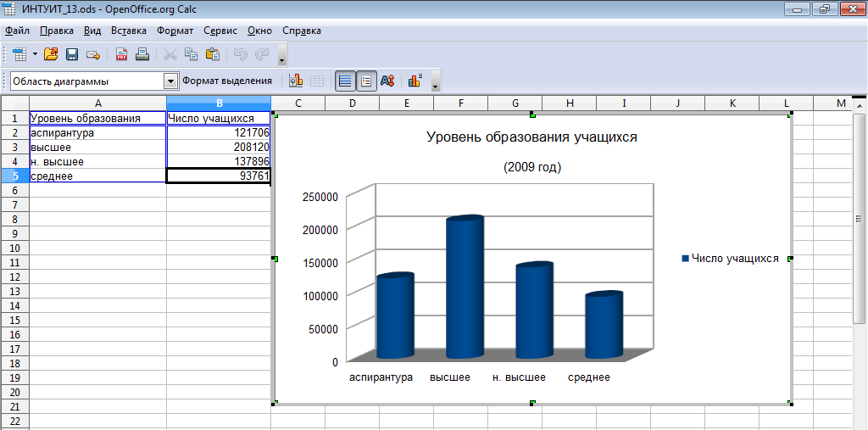Click the chart's bottom middle resize handle
Screen dimensions: 868x430
(532, 403)
